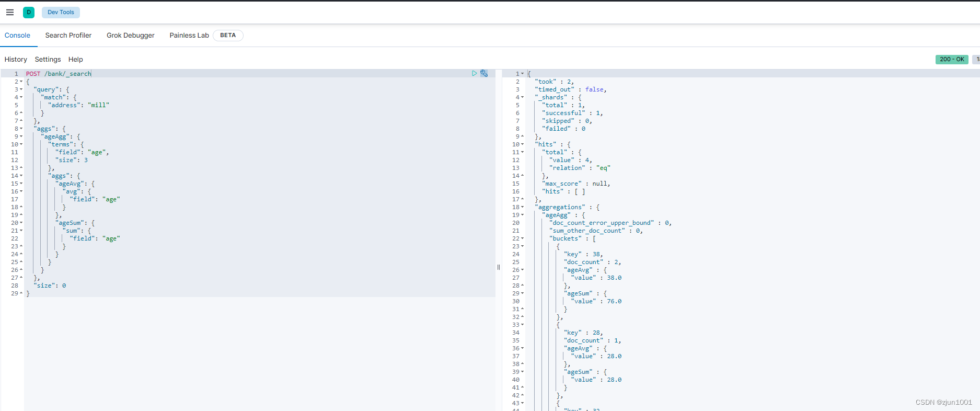Collapse the "sum" fold at line 21
This screenshot has width=980, height=411.
(21, 231)
